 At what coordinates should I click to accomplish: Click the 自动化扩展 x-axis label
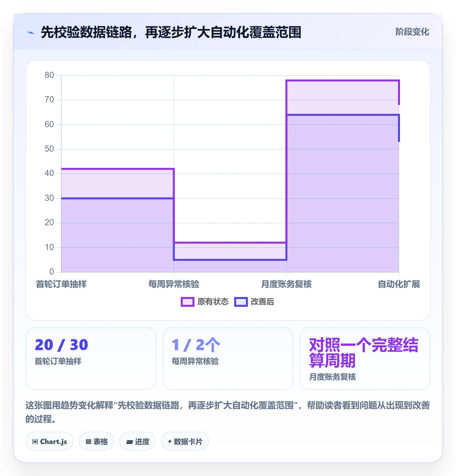coord(399,284)
